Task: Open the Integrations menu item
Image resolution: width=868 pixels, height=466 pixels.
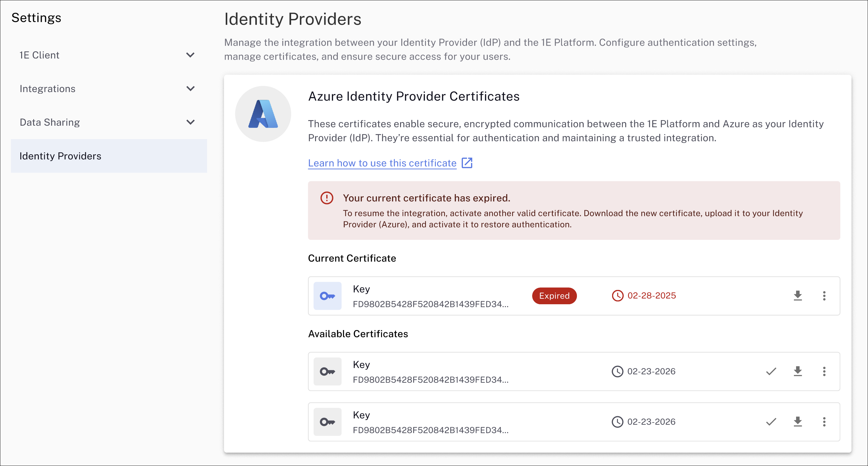Action: [x=109, y=89]
